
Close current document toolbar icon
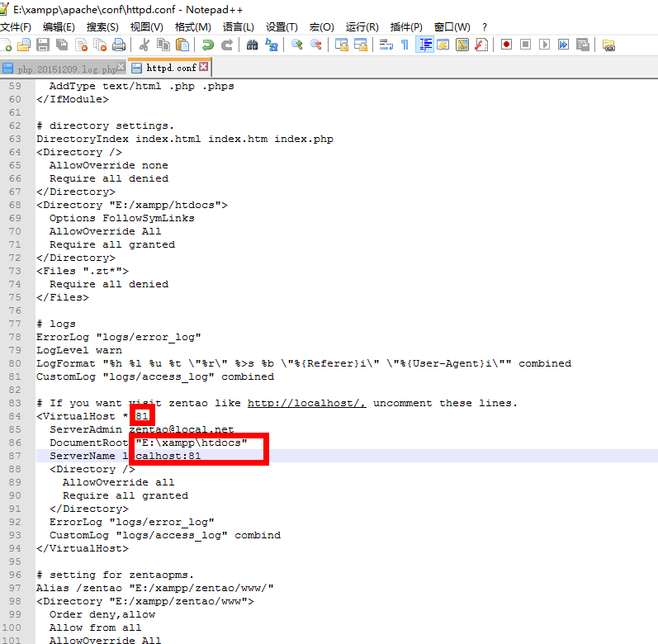81,45
